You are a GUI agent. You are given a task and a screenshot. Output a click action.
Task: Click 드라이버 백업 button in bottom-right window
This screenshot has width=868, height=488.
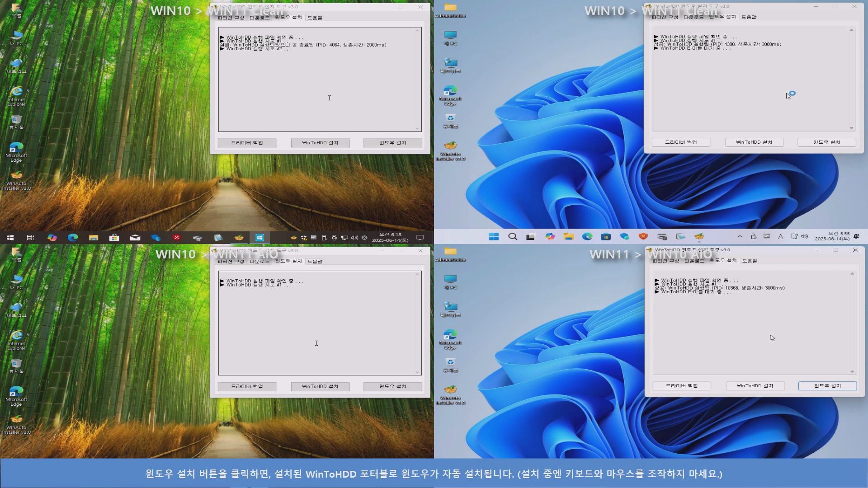(682, 386)
